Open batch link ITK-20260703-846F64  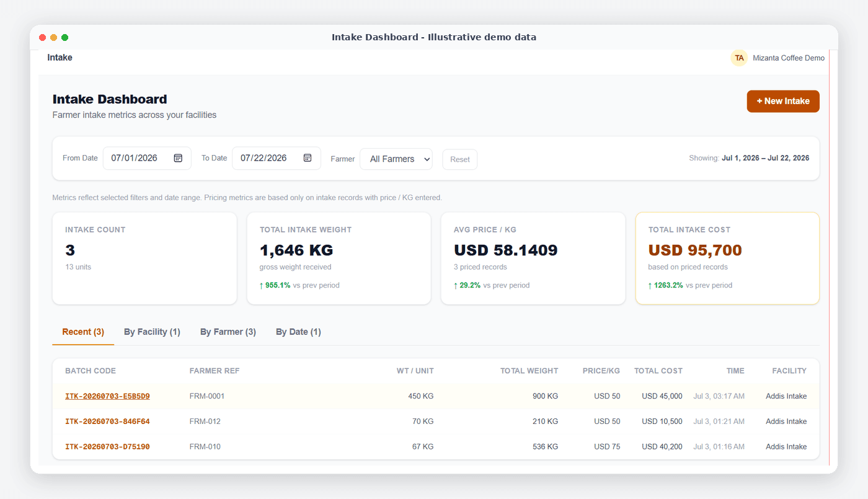(107, 422)
